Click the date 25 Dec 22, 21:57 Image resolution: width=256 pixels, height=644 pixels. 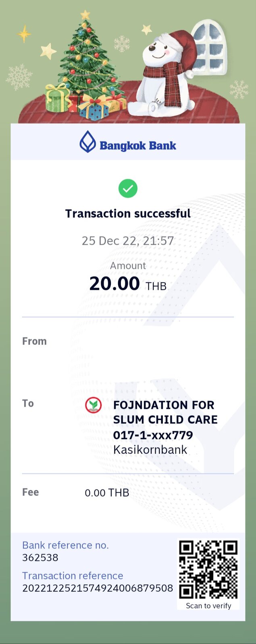click(x=128, y=241)
